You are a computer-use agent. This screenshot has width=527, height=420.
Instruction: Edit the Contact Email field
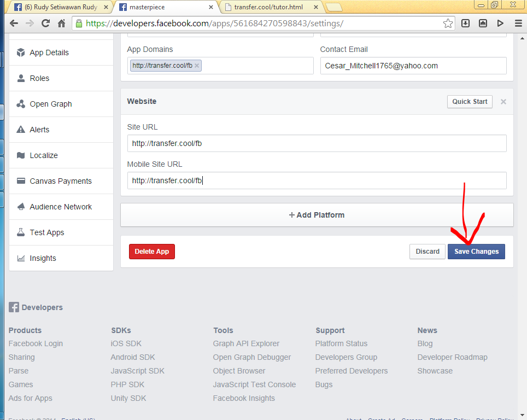[x=413, y=66]
